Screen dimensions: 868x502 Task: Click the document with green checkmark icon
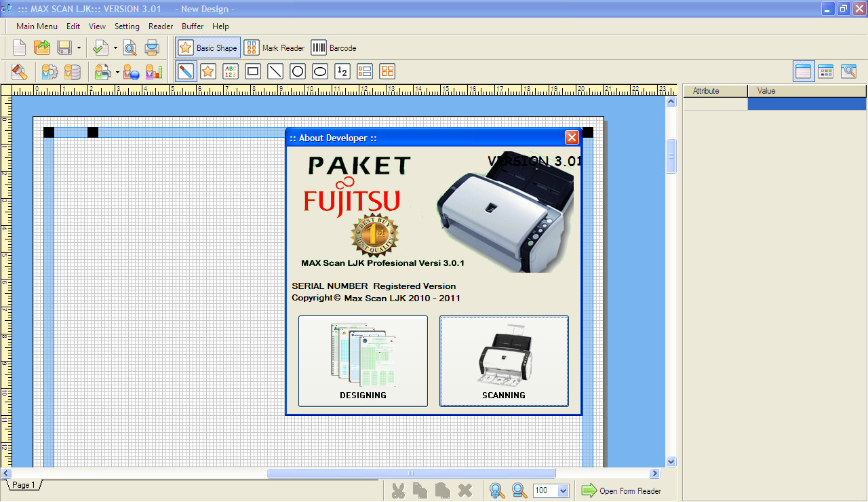point(100,47)
